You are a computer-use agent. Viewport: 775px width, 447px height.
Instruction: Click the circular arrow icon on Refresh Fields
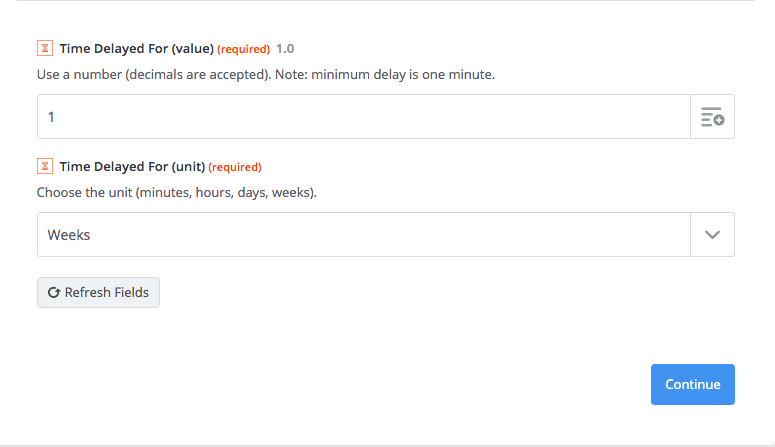click(54, 293)
